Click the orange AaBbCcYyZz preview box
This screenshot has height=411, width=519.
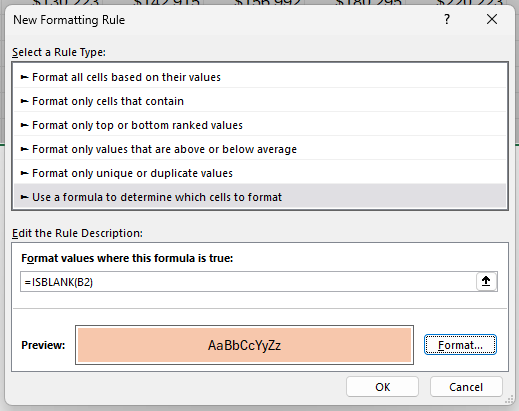pos(244,345)
